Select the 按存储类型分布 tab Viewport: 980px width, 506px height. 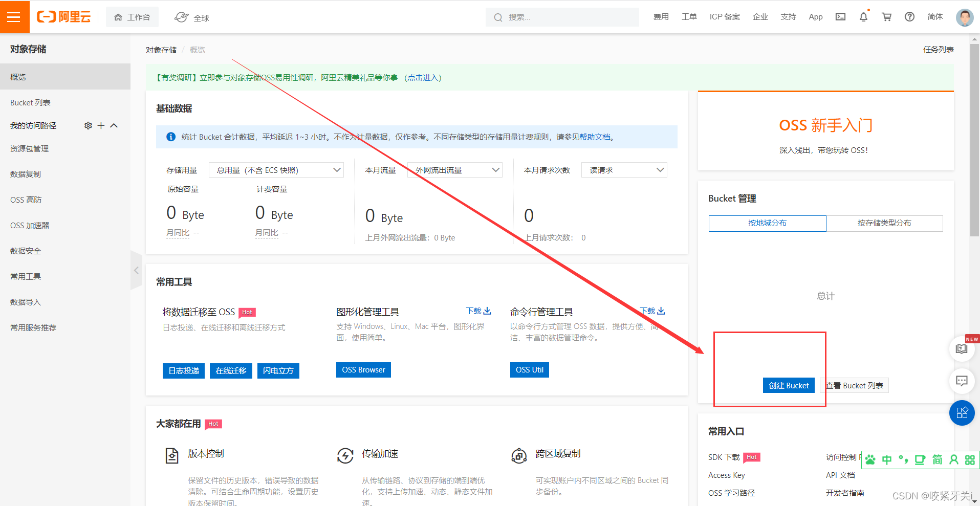click(884, 223)
